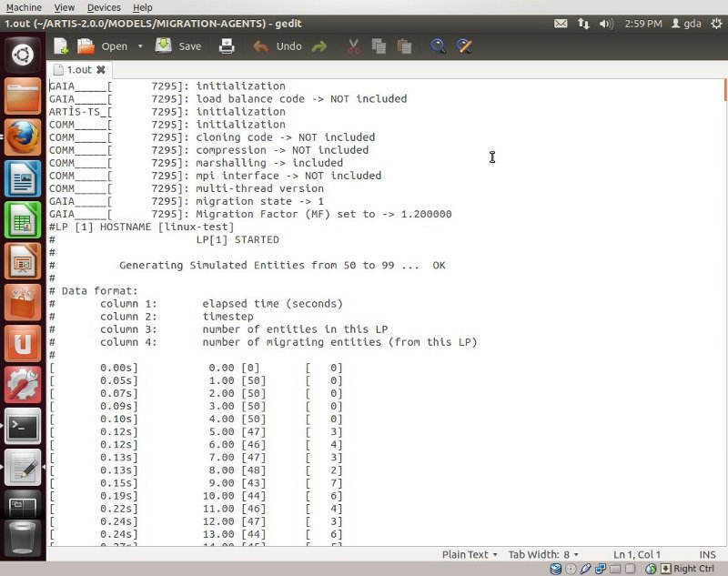Open the Find magnifier tool
728x576 pixels.
coord(439,45)
